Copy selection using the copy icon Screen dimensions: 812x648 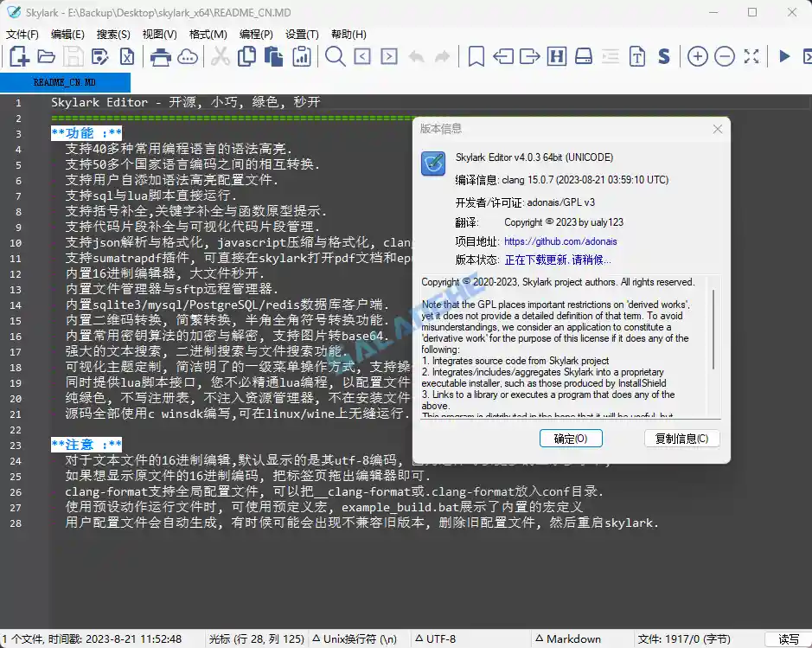pos(246,55)
